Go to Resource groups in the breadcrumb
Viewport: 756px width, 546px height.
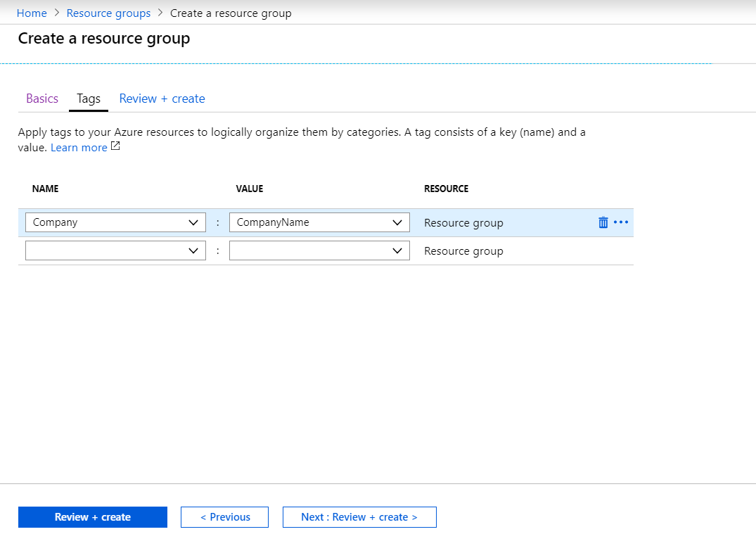click(108, 13)
